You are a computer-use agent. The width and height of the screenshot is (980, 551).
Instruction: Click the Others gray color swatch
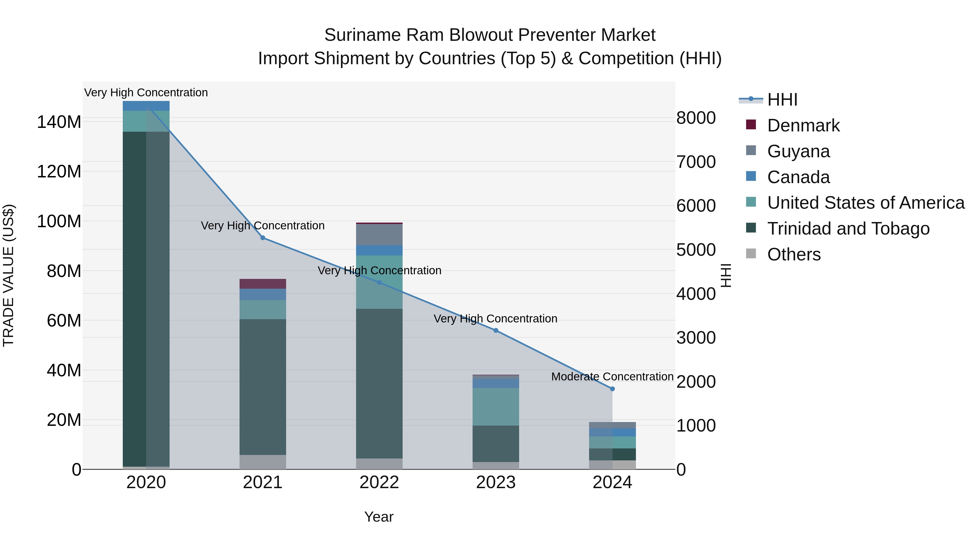click(x=751, y=253)
